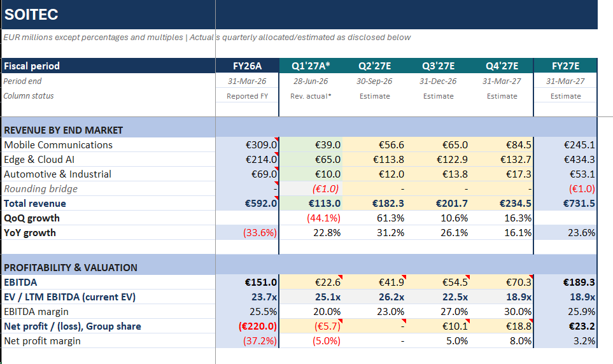
Task: Click the 23.6% FY27E YoY growth cell
Action: tap(565, 233)
